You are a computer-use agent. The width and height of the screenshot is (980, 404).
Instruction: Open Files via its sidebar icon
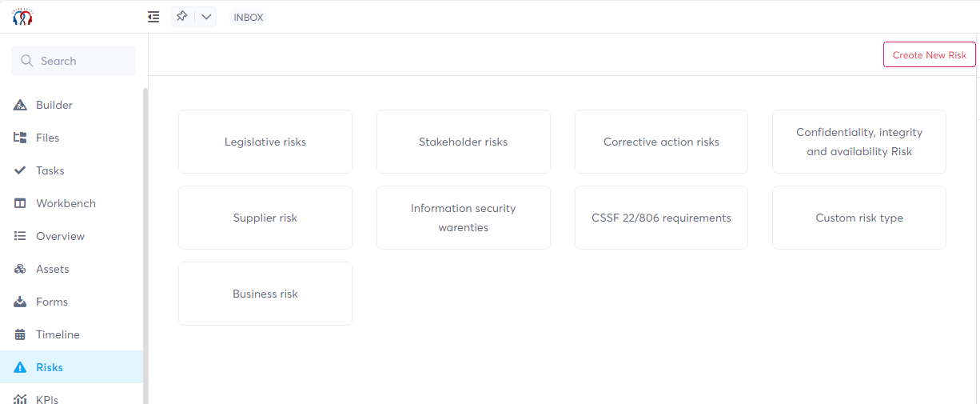click(21, 138)
